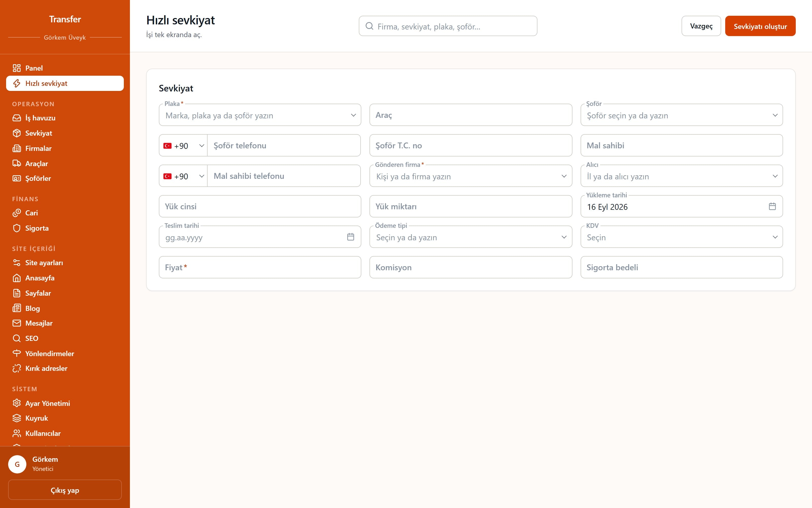Click the İş havuzu inbox icon
The height and width of the screenshot is (508, 812).
coord(16,118)
